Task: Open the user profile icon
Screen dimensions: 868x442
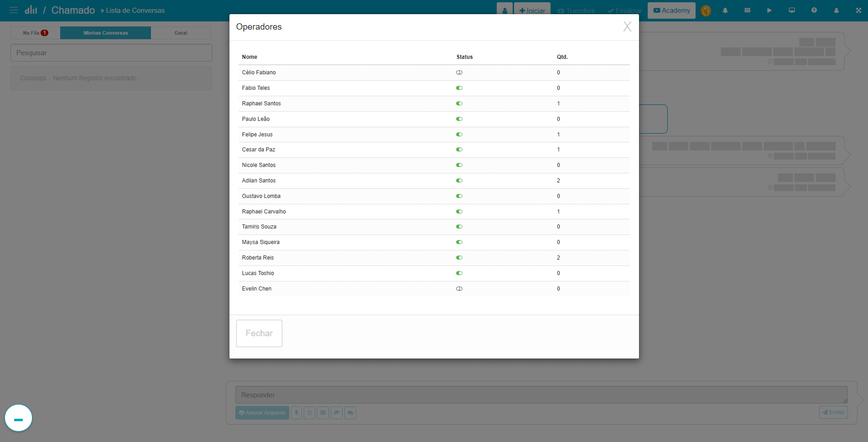Action: point(836,10)
